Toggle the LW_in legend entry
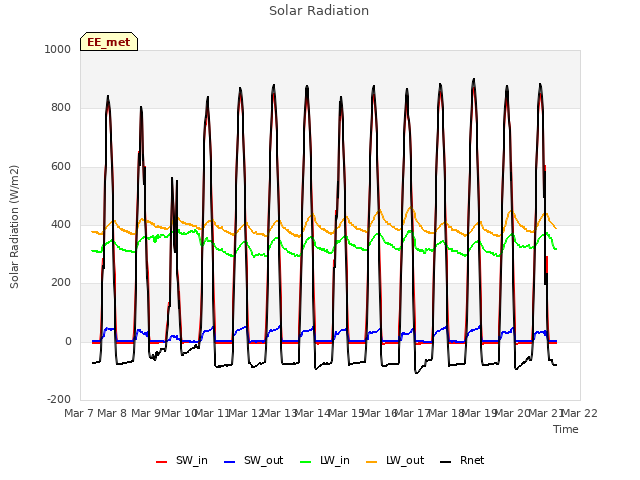This screenshot has width=640, height=480. point(325,460)
